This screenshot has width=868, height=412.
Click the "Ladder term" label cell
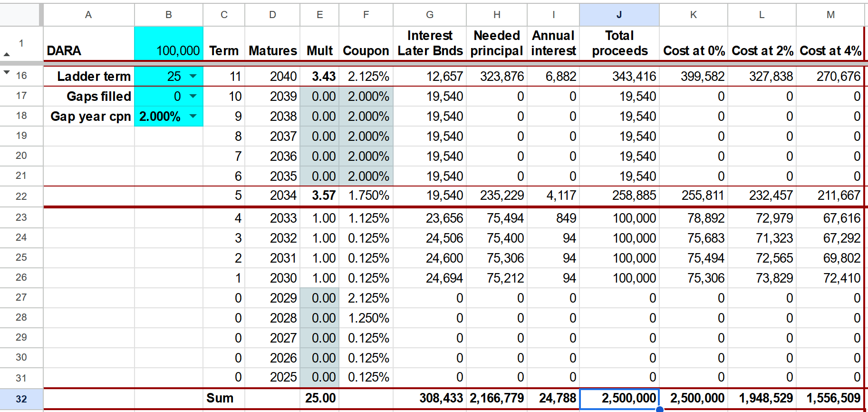89,76
